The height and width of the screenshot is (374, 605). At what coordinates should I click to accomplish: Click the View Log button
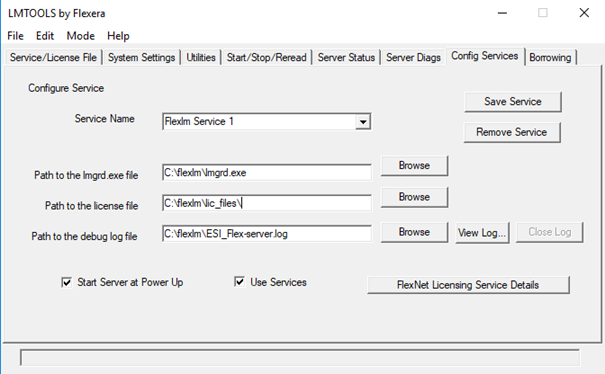coord(482,233)
